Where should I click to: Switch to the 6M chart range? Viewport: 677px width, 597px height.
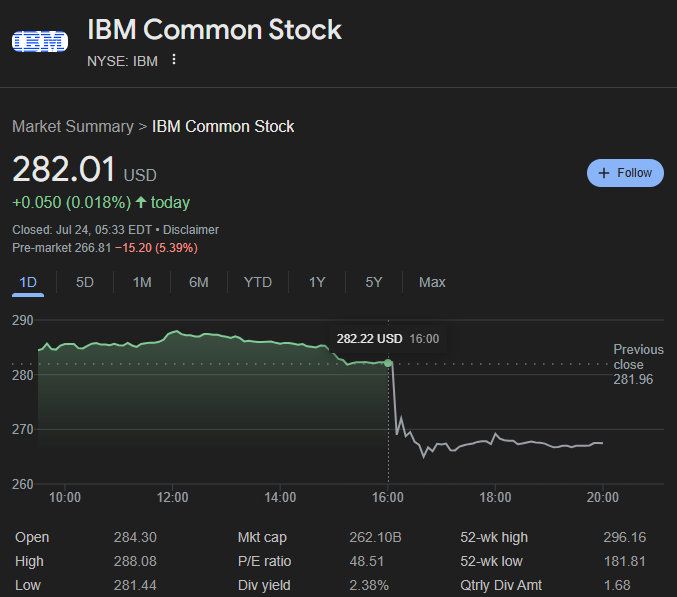pos(199,282)
